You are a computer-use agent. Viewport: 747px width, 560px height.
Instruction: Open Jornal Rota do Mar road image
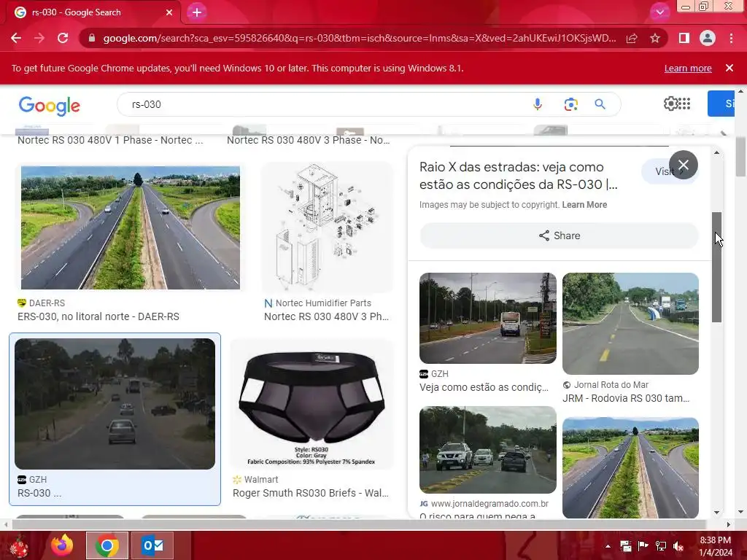click(x=630, y=324)
